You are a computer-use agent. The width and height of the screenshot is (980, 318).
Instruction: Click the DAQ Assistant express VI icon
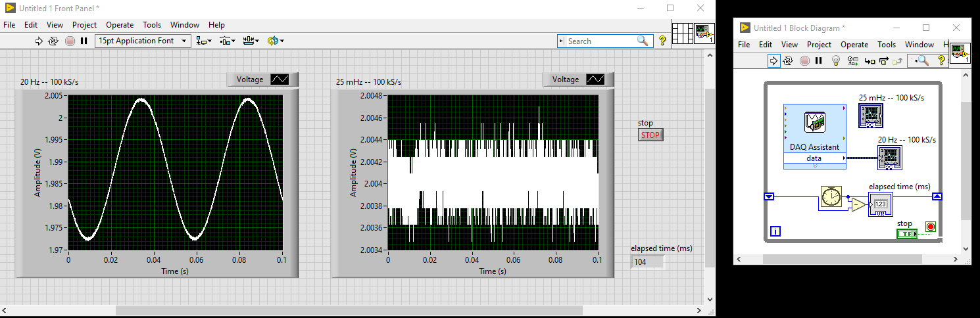point(814,123)
